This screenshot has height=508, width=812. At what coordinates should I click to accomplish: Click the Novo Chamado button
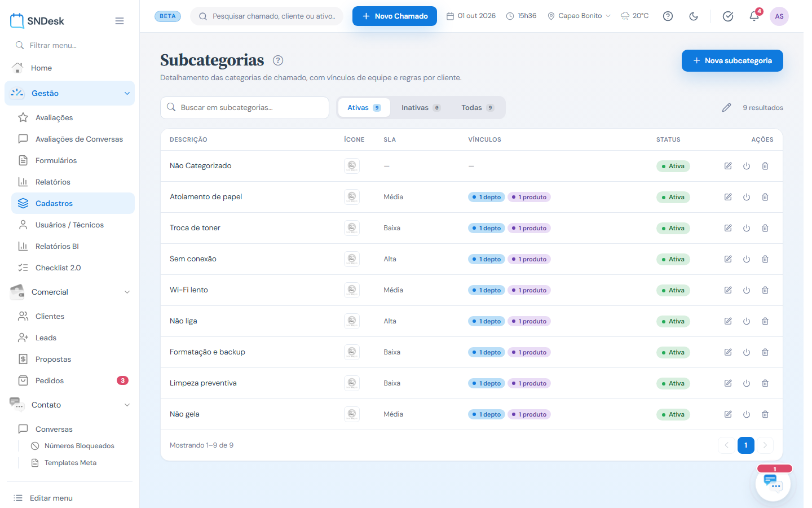click(395, 16)
